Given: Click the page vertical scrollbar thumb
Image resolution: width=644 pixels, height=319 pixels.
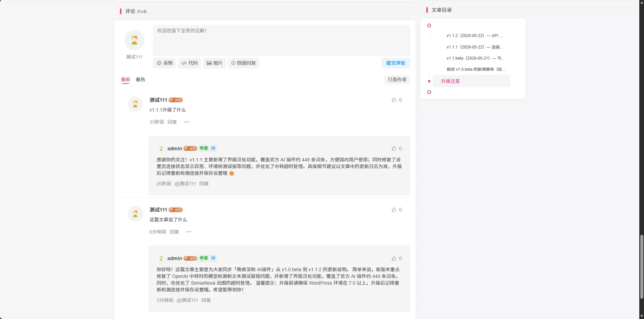Looking at the screenshot, I should pos(642,267).
